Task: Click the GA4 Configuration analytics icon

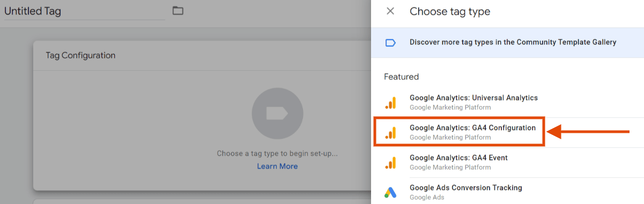Action: click(x=390, y=132)
